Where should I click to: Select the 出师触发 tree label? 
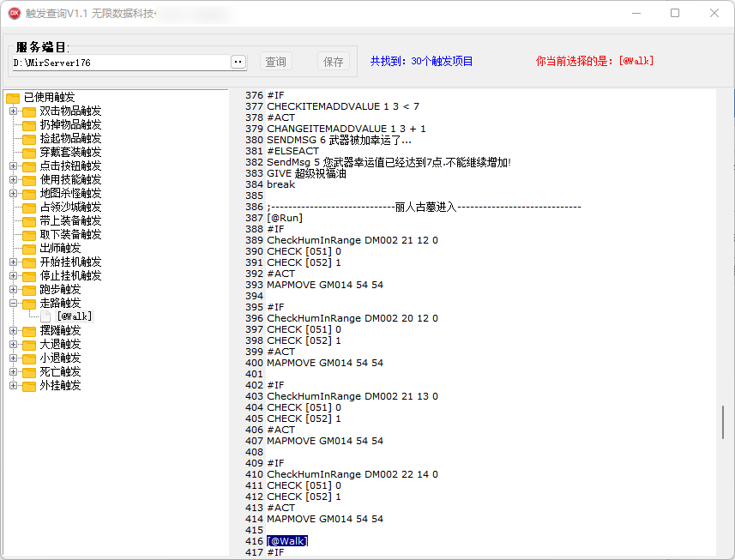pos(60,248)
